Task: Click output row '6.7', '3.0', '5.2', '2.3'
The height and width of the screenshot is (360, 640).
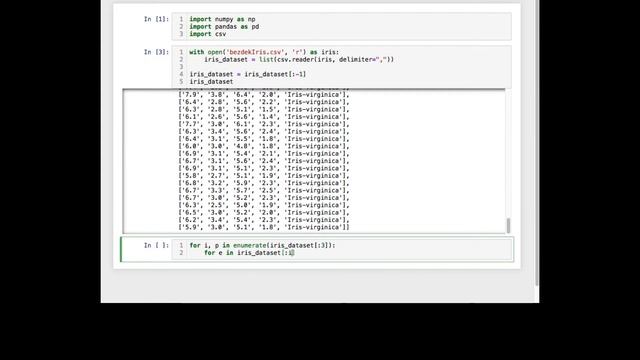Action: [x=264, y=198]
